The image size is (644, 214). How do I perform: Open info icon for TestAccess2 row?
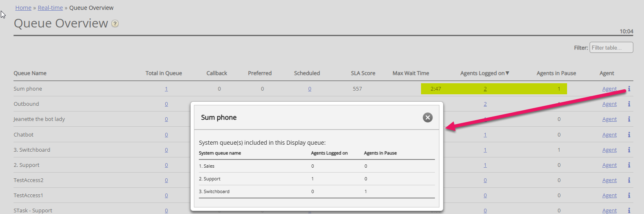coord(629,180)
